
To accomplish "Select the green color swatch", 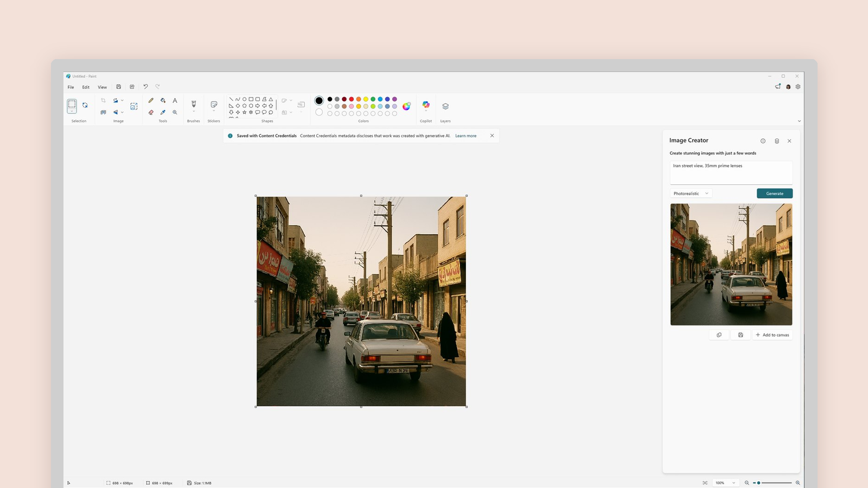I will [x=373, y=99].
